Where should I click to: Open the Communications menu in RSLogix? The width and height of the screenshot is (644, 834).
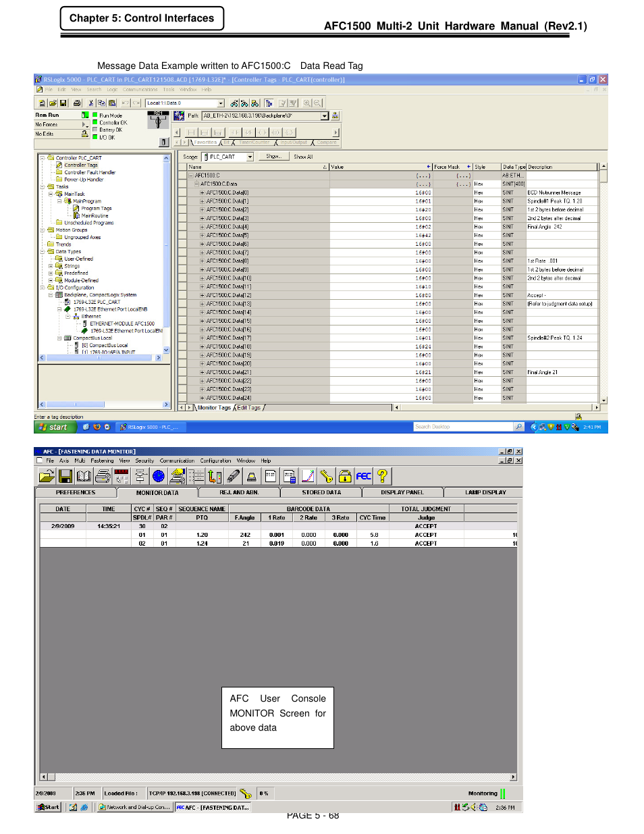(140, 89)
